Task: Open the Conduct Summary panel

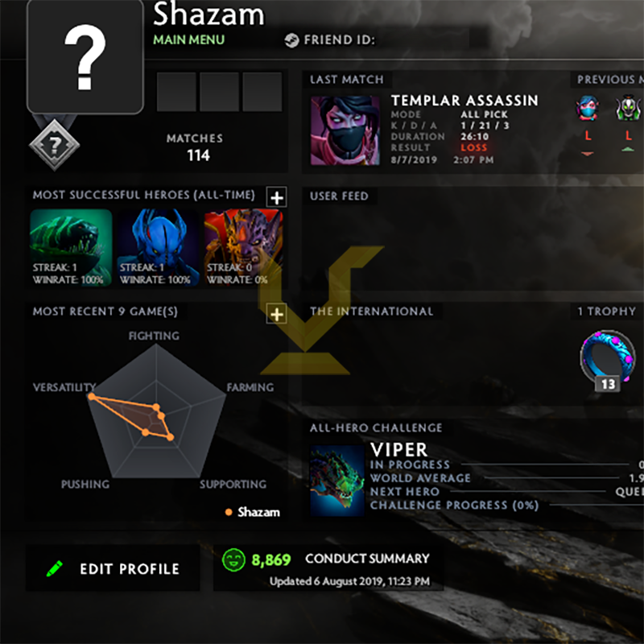Action: click(328, 568)
